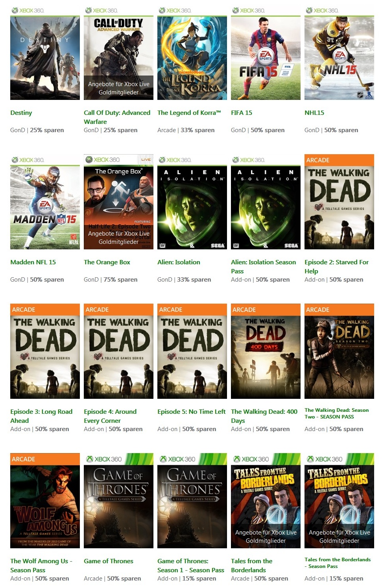Click 'Add-on | 50% sparen' under 400 Days
The height and width of the screenshot is (588, 382).
tap(260, 429)
